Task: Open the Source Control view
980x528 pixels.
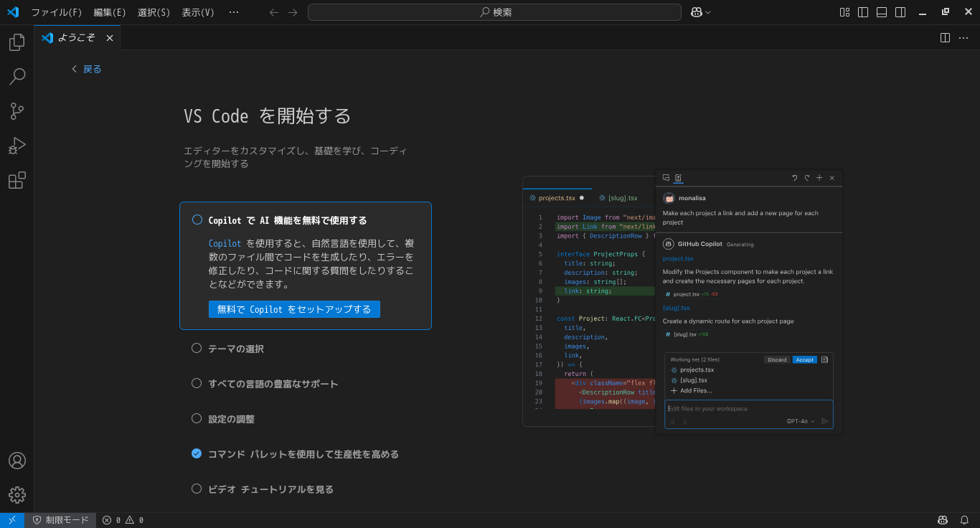Action: (17, 110)
